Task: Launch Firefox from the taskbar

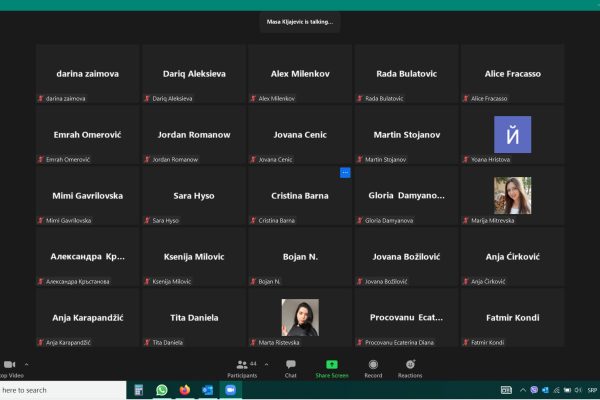Action: tap(184, 390)
